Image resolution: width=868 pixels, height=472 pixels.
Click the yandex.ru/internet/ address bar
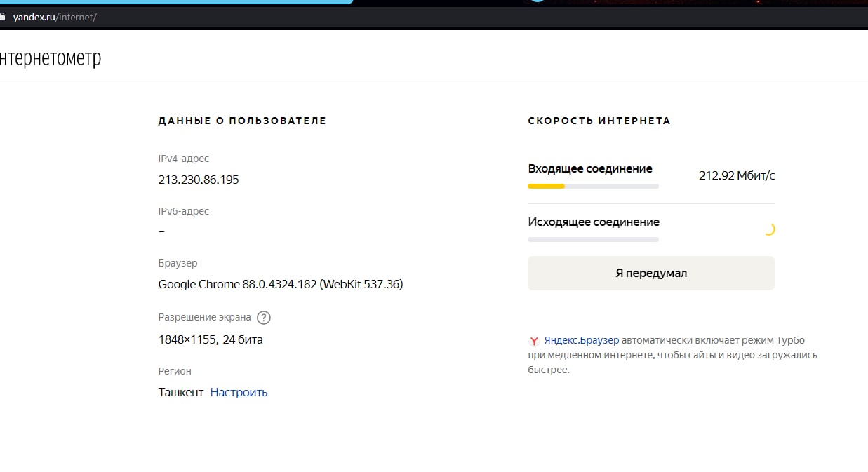434,17
